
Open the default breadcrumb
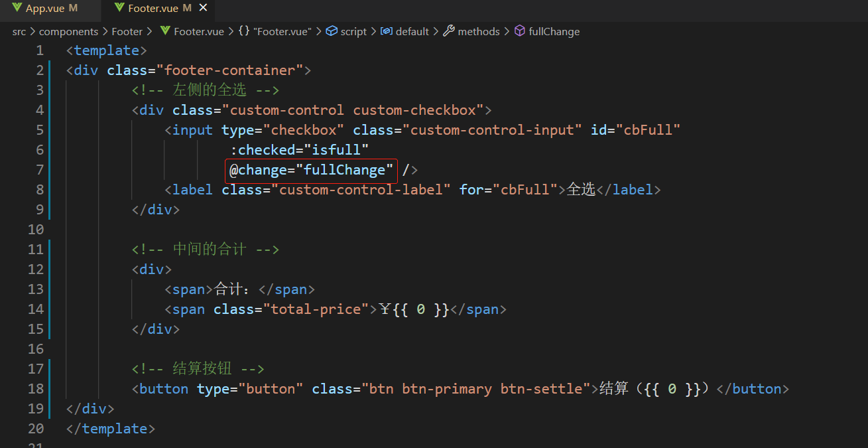[412, 31]
